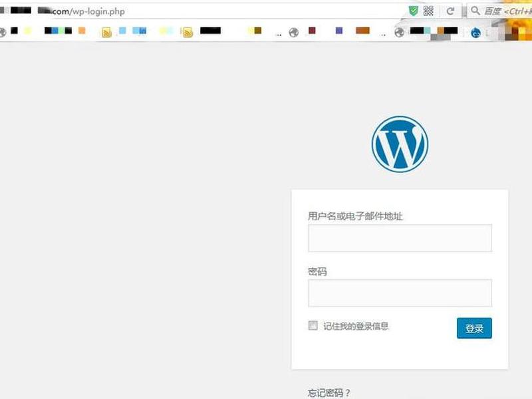Click the address bar showing wp-login.php
Viewport: 532px width, 399px height.
click(203, 11)
